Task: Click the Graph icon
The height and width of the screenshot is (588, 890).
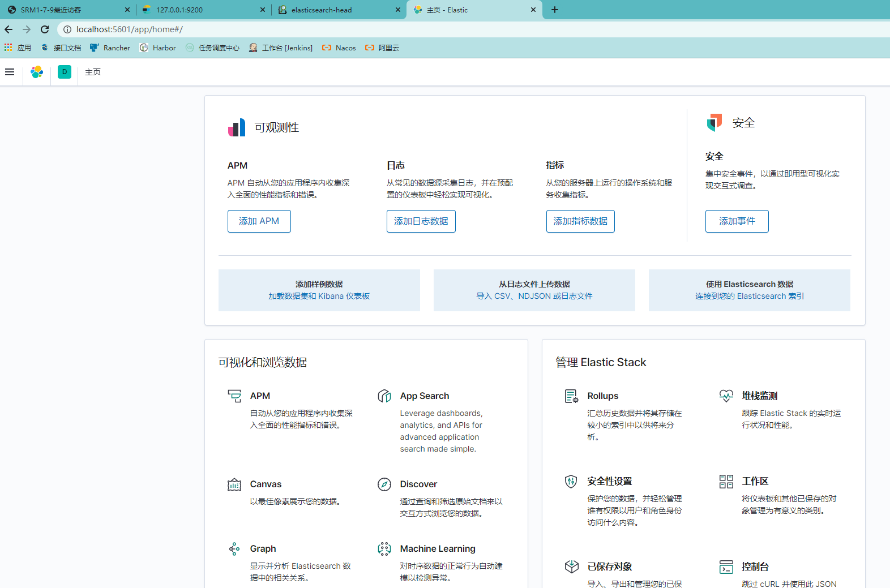Action: click(234, 549)
